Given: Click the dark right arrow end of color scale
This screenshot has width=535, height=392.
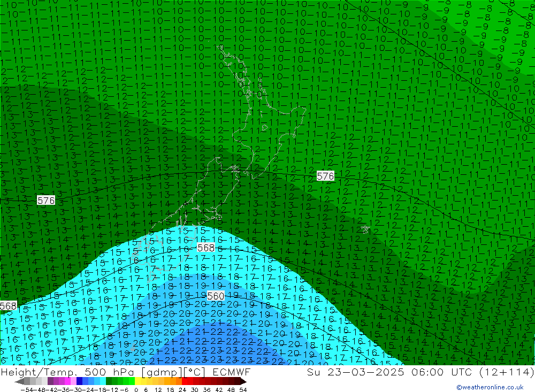Looking at the screenshot, I should pos(243,381).
